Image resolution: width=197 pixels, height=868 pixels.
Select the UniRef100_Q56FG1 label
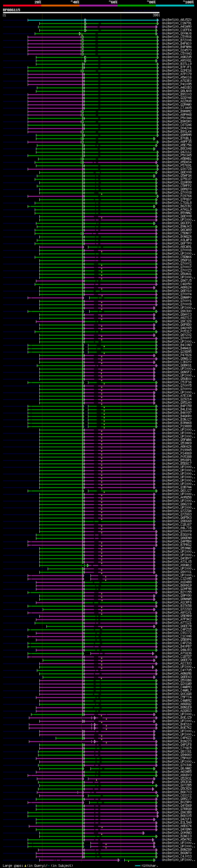click(x=177, y=260)
